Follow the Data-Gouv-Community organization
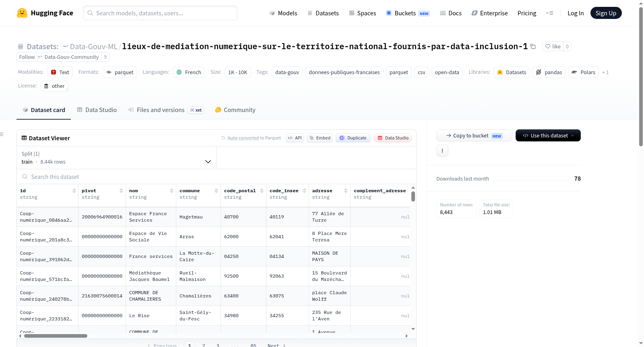This screenshot has height=347, width=644. click(59, 57)
